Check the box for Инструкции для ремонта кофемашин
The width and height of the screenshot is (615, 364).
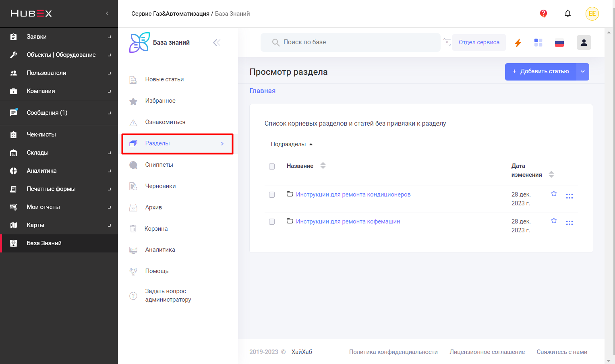[x=272, y=222]
